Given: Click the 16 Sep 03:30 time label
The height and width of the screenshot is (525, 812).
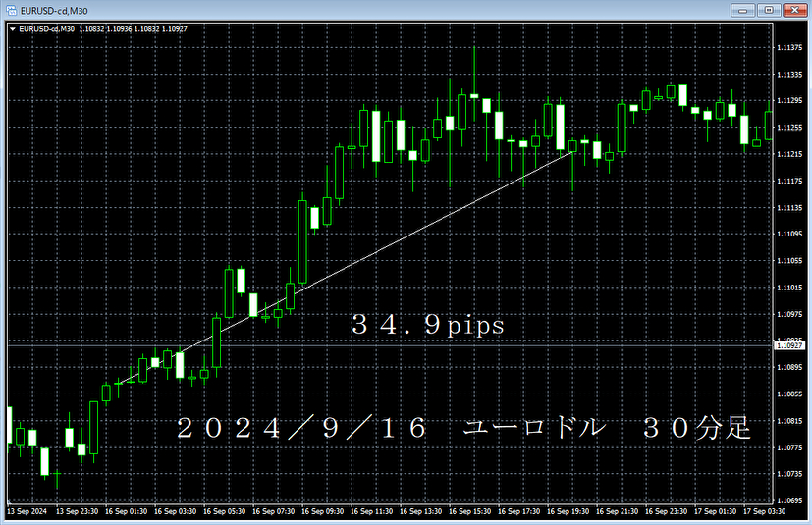Looking at the screenshot, I should coord(175,511).
